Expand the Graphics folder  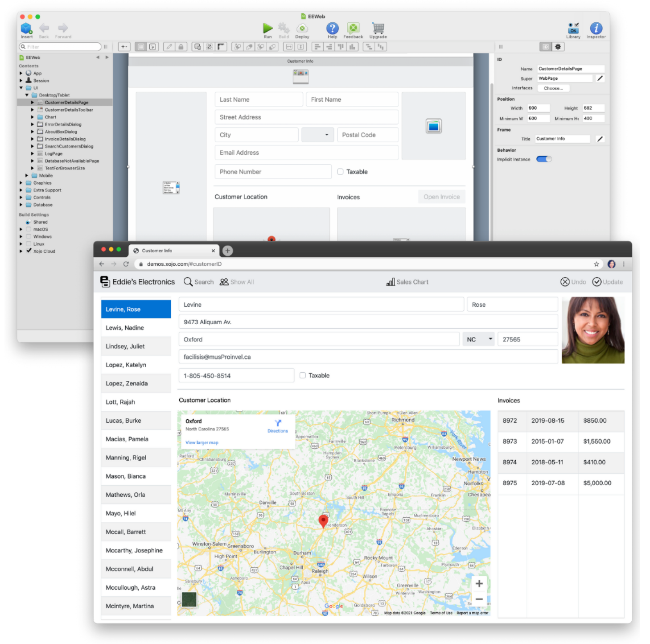pos(21,183)
